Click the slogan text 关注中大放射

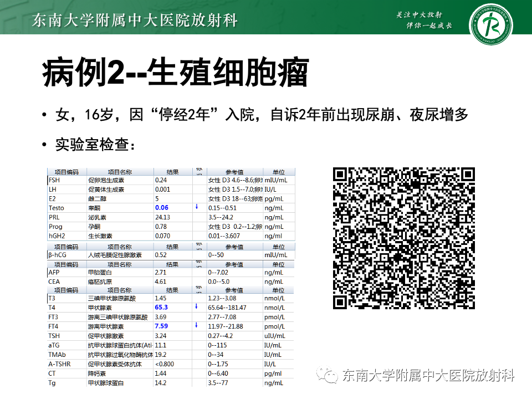point(419,14)
